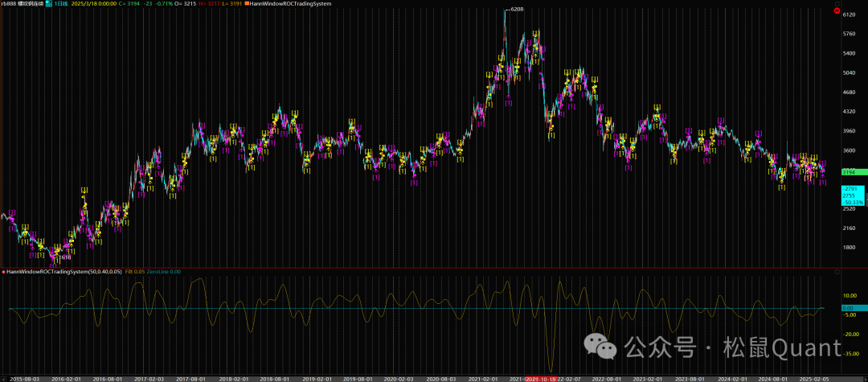The height and width of the screenshot is (382, 868).
Task: Click the 6120 level on the price axis
Action: coord(849,14)
